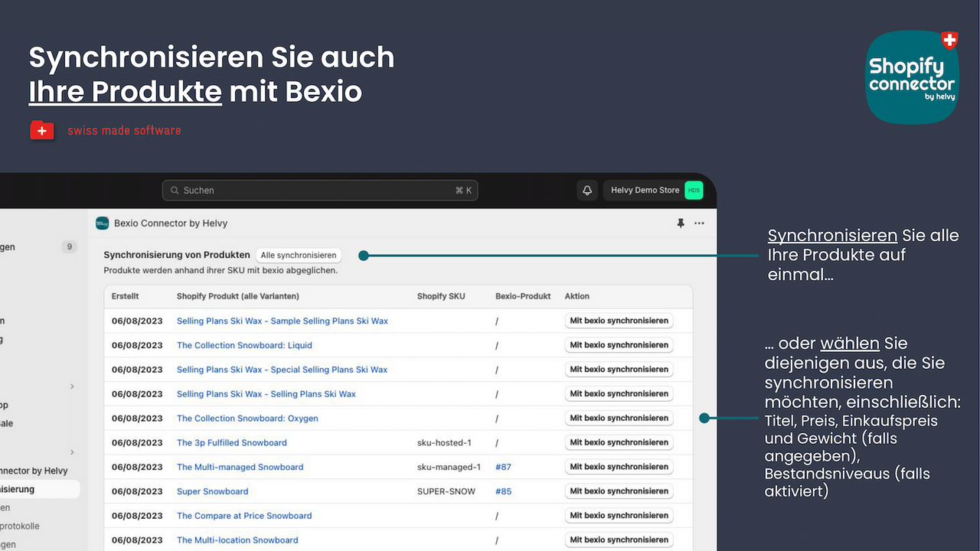Open bexio product #87
Viewport: 980px width, 551px height.
[x=503, y=467]
